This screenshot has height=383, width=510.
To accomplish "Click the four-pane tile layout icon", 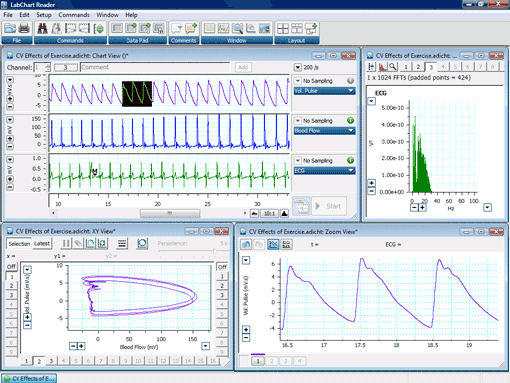I will [283, 29].
